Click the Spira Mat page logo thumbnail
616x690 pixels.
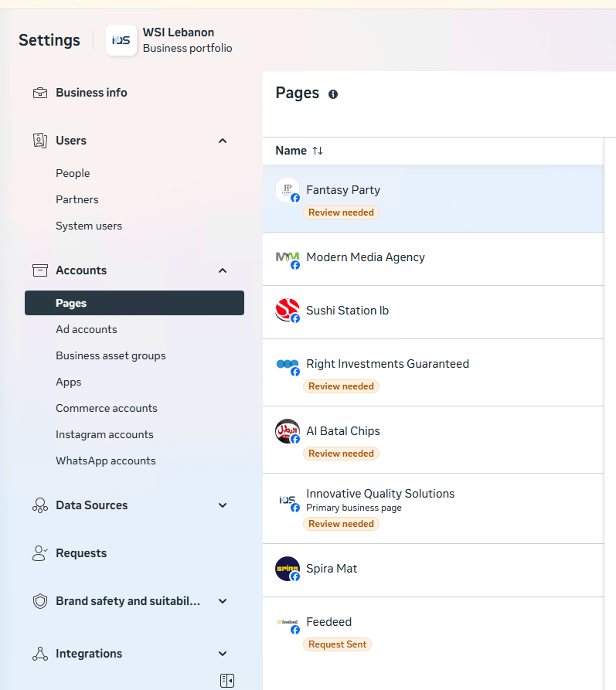point(287,569)
